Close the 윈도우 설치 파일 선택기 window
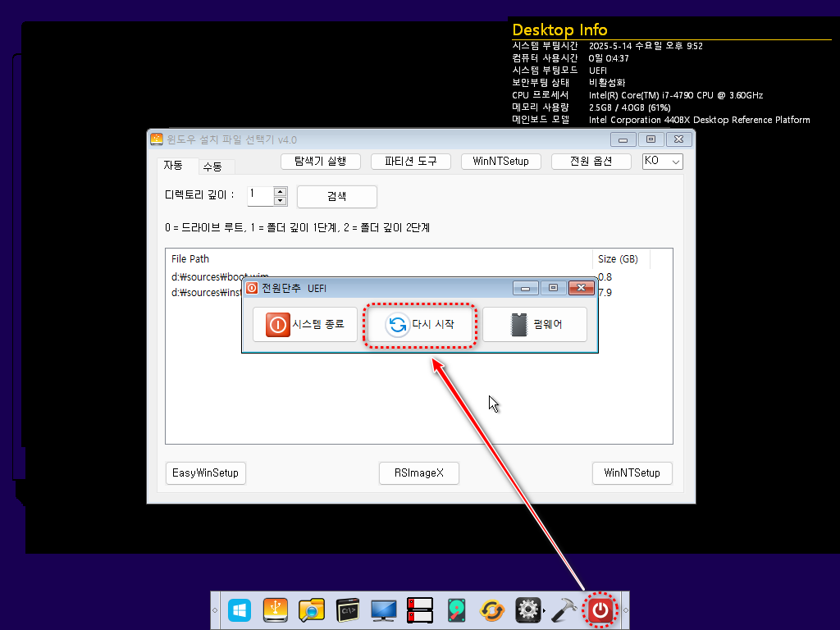This screenshot has width=840, height=630. point(678,139)
